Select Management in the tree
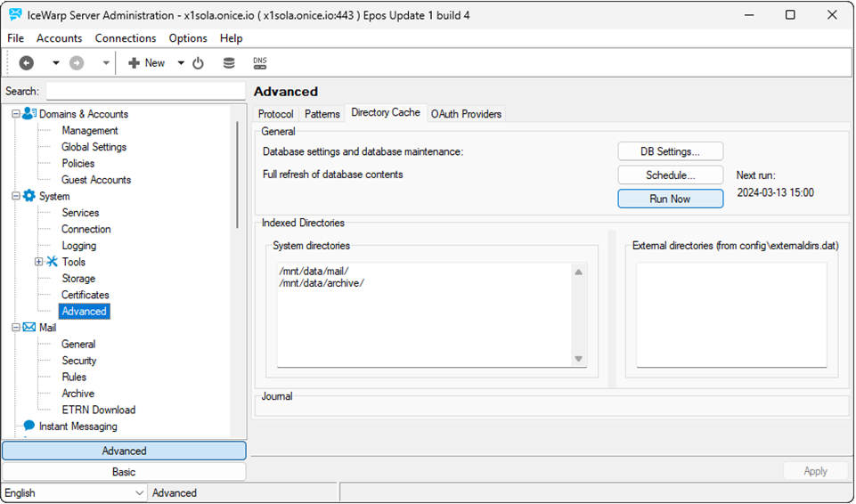 [x=90, y=130]
